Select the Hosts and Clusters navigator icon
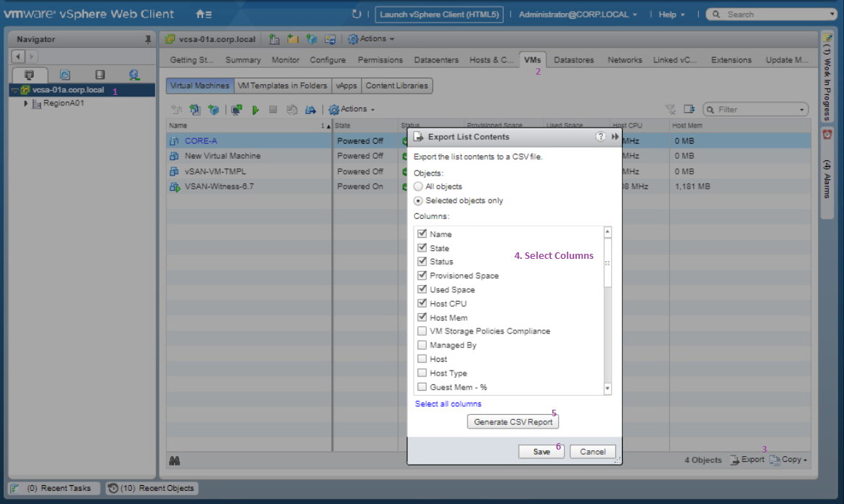844x504 pixels. (29, 74)
